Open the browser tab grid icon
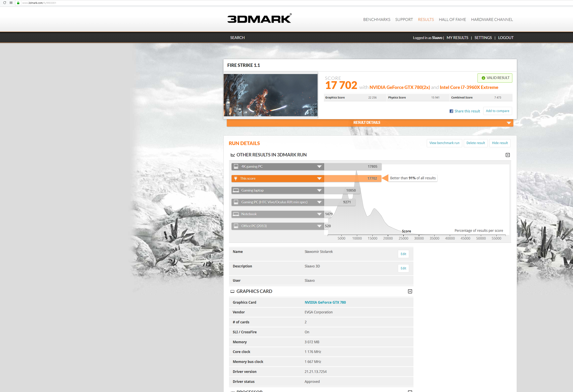 click(11, 3)
